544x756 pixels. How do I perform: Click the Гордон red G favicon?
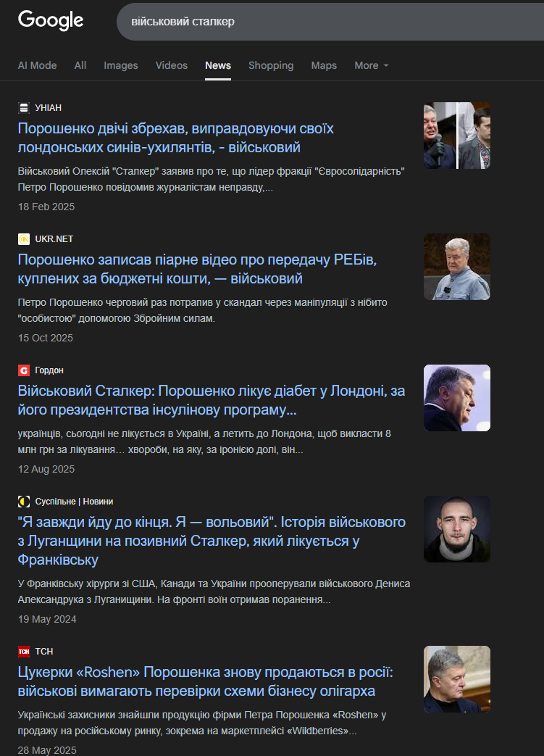point(24,370)
